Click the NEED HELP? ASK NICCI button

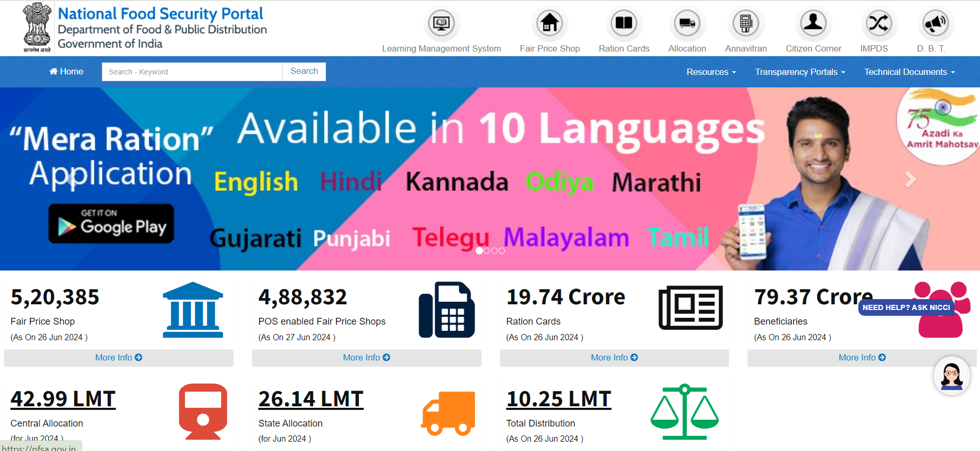coord(906,307)
